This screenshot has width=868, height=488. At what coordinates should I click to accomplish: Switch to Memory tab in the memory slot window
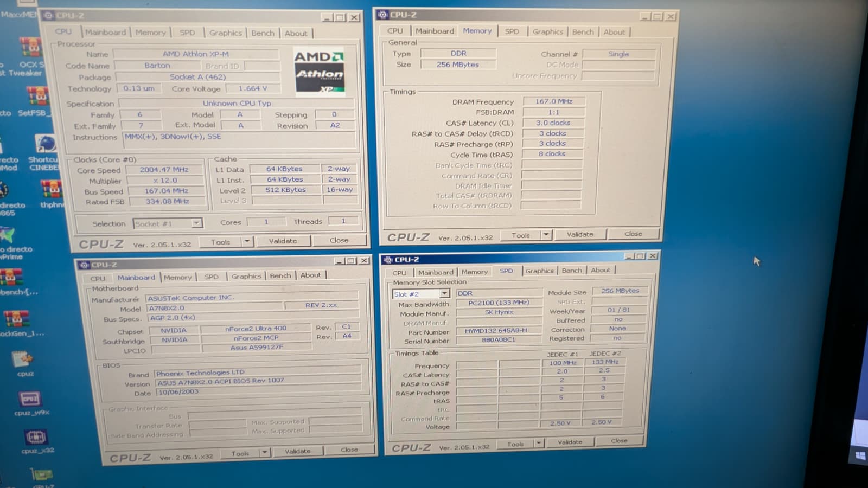point(475,272)
